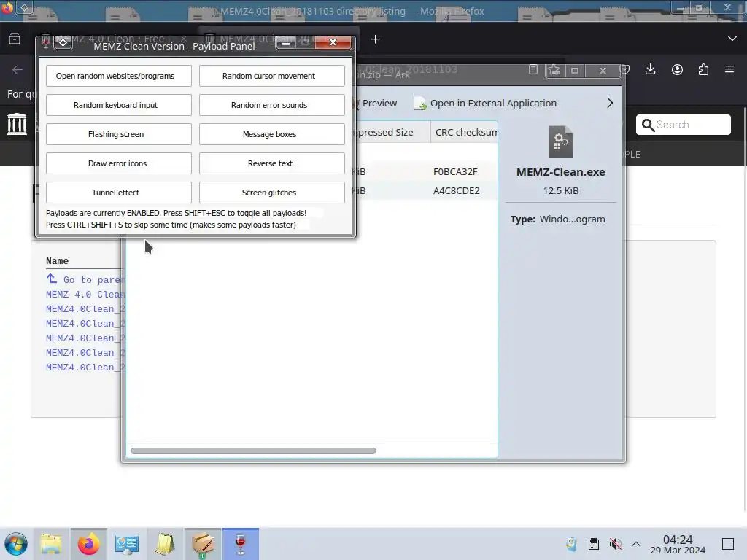Image resolution: width=747 pixels, height=560 pixels.
Task: Toggle 'Flashing screen' payload
Action: coord(119,134)
